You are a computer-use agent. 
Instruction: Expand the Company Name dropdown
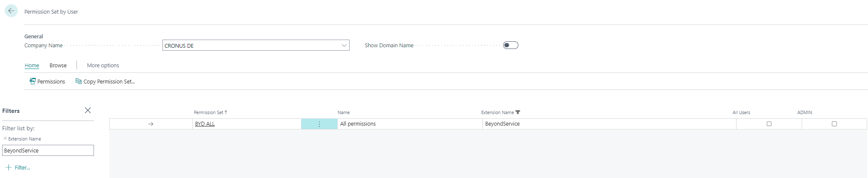pyautogui.click(x=344, y=46)
